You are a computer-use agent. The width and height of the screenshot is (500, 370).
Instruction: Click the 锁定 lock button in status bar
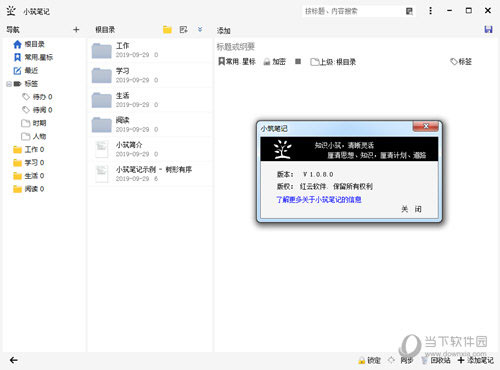(x=369, y=360)
